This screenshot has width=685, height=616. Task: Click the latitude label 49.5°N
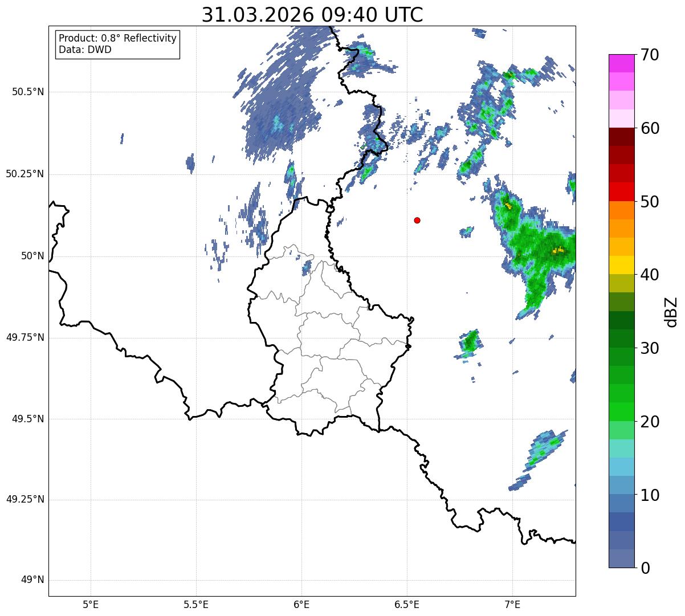coord(28,419)
